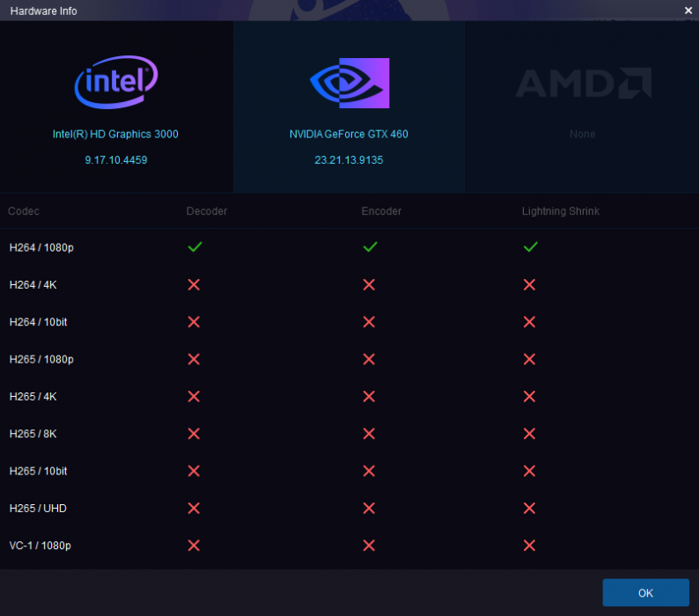The height and width of the screenshot is (616, 699).
Task: Click red X for H265 8K Encoder
Action: click(x=370, y=434)
